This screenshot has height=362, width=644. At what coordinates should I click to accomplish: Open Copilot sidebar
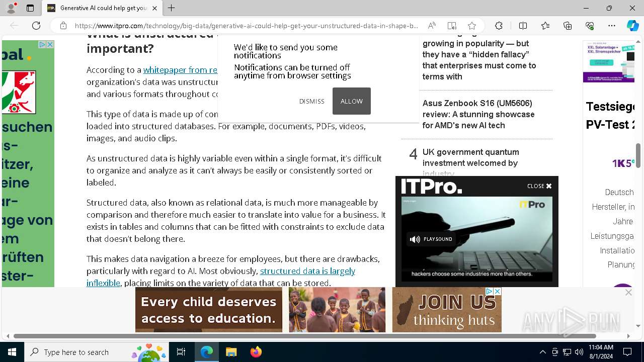point(632,26)
